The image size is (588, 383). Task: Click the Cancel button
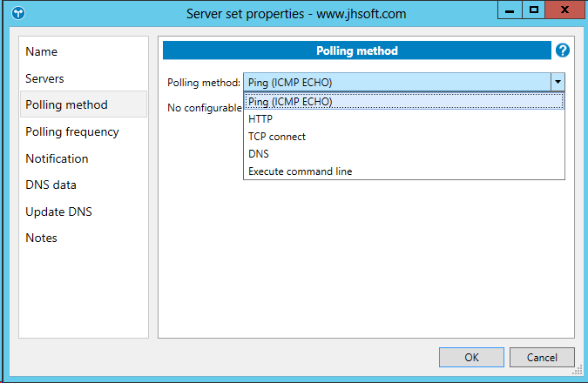(541, 357)
